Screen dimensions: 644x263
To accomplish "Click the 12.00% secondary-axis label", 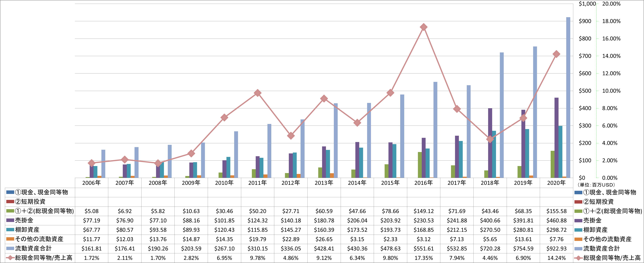I will [611, 73].
